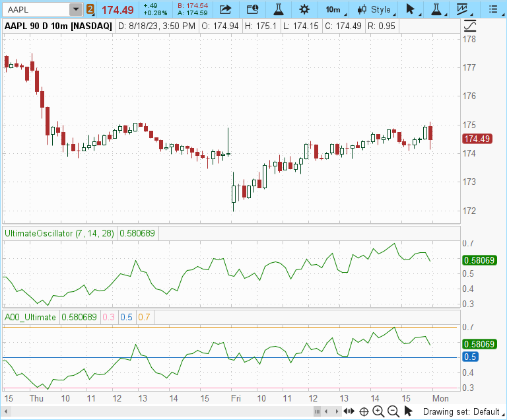Click the scroll left arrow at bottom left
This screenshot has width=507, height=420.
point(6,412)
